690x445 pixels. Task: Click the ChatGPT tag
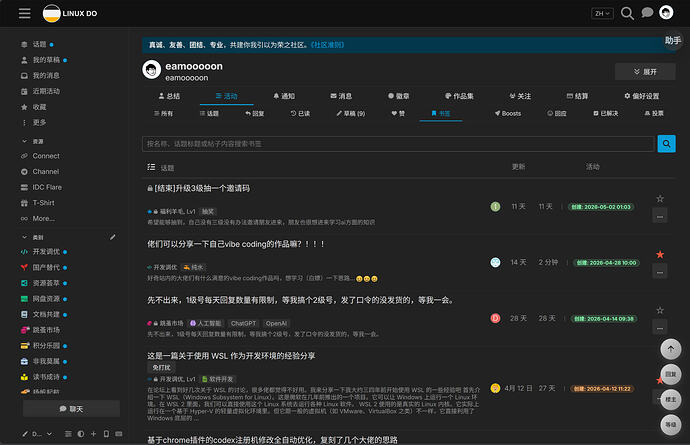243,324
